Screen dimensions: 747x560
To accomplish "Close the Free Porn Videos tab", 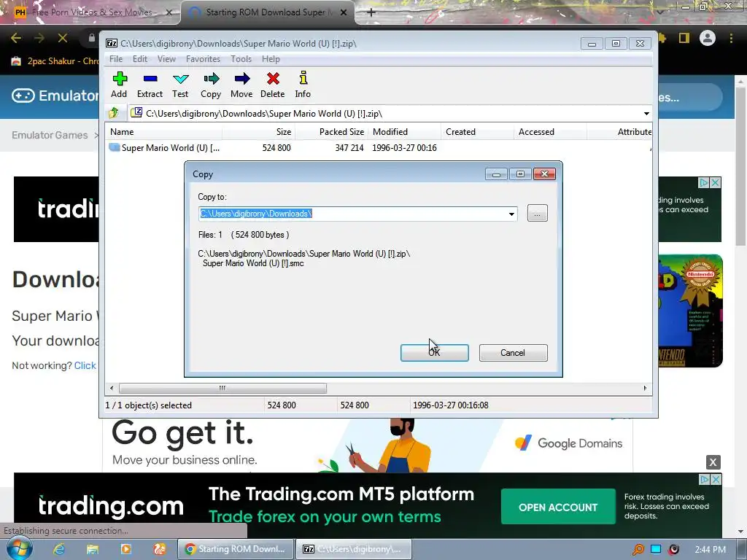I will (169, 12).
